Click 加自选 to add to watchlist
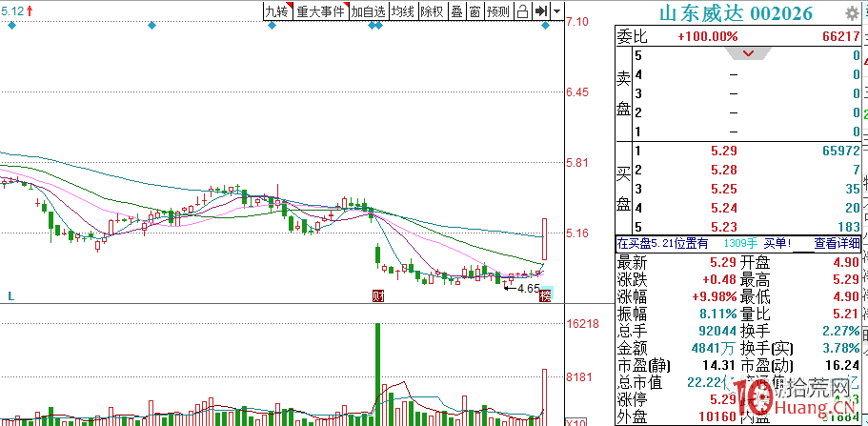 [368, 11]
